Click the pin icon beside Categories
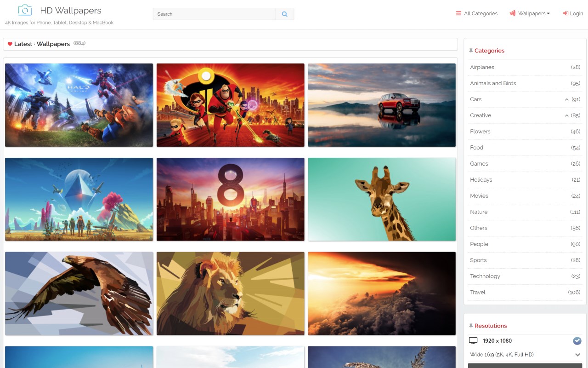Image resolution: width=588 pixels, height=368 pixels. 471,51
